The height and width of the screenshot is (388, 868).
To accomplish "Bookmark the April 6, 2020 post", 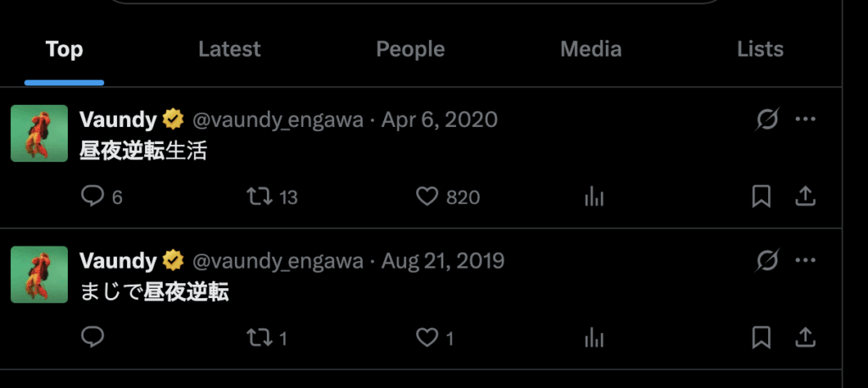I will click(x=761, y=197).
